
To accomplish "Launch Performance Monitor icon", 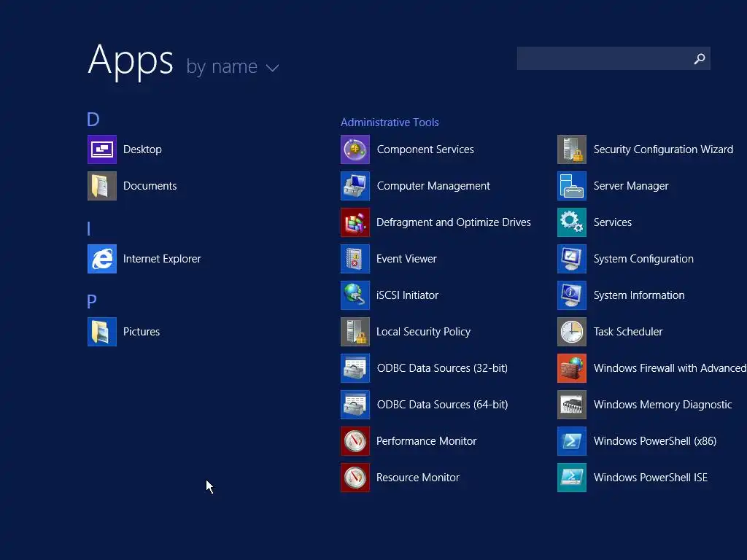I will (x=355, y=441).
